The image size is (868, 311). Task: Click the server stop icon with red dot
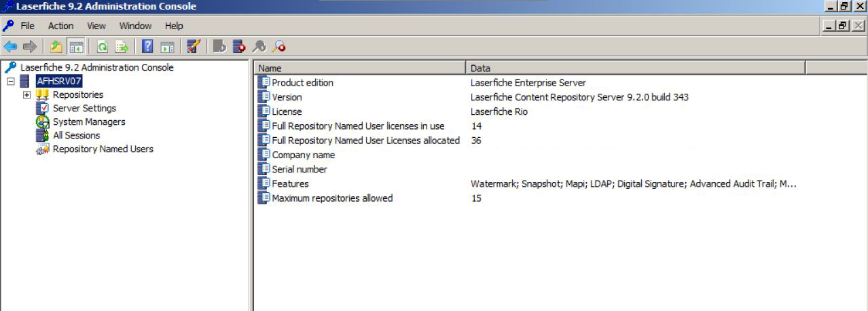tap(239, 46)
